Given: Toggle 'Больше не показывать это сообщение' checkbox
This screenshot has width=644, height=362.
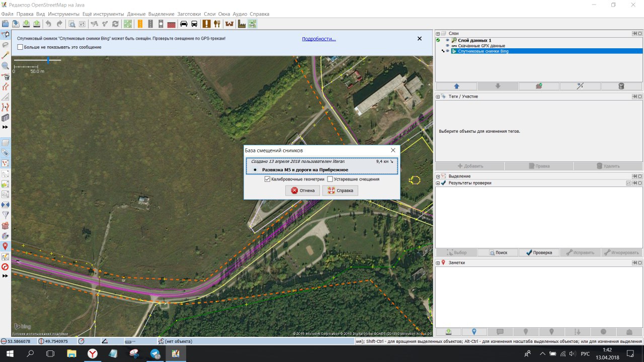Looking at the screenshot, I should (x=20, y=47).
